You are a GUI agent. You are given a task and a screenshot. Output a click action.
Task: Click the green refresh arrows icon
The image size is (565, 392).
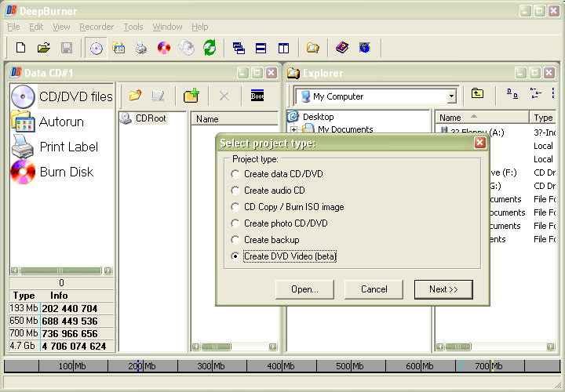coord(209,48)
